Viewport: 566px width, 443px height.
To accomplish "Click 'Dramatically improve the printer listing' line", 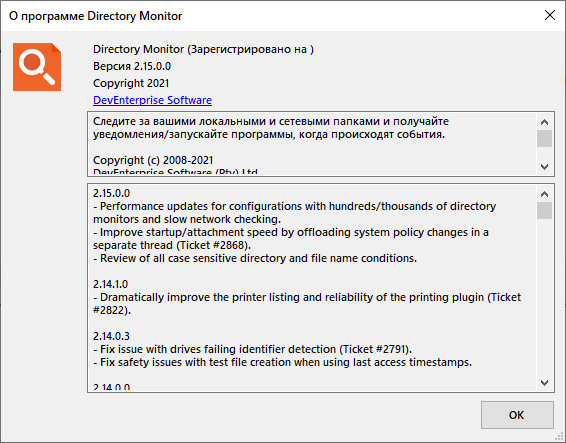I will (307, 304).
